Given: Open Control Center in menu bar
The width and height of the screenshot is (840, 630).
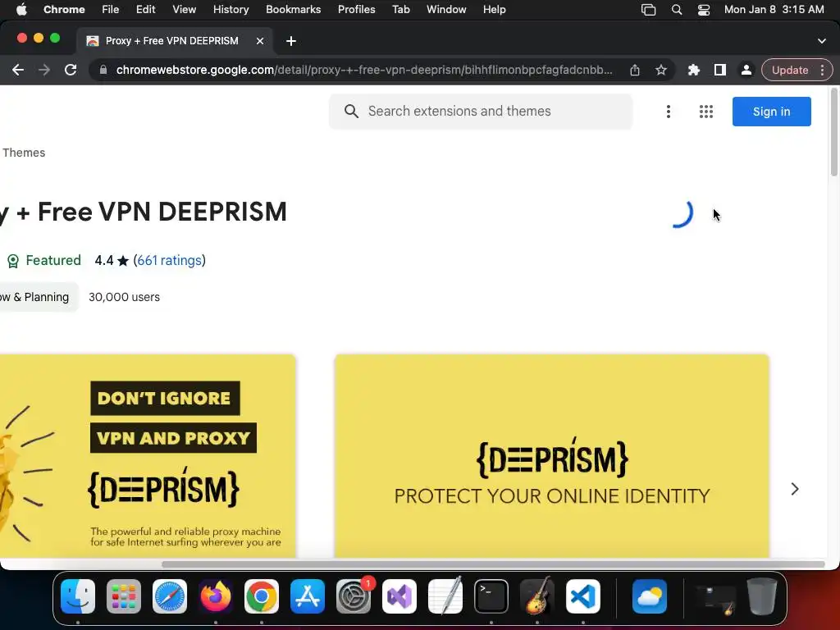Looking at the screenshot, I should coord(703,9).
